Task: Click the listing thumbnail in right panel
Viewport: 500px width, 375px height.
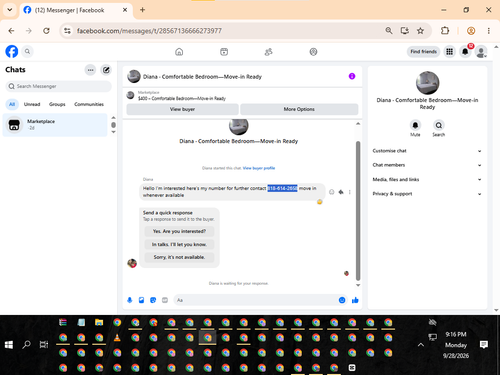Action: pyautogui.click(x=427, y=83)
